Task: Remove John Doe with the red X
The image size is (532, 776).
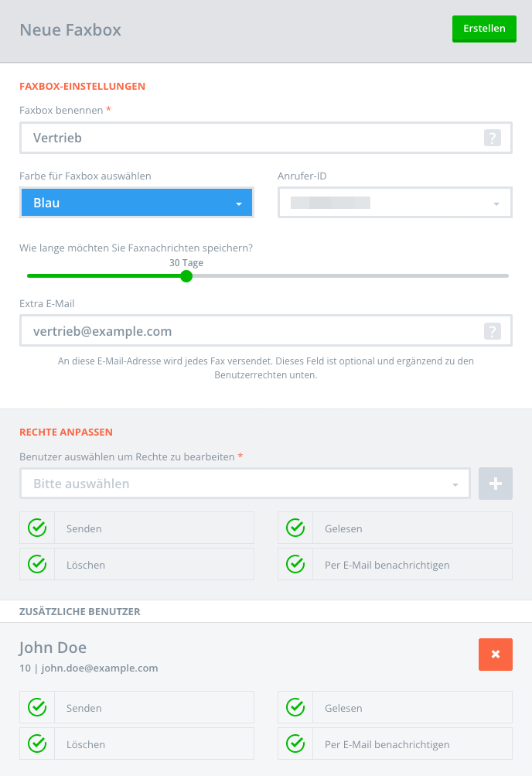Action: [x=496, y=655]
